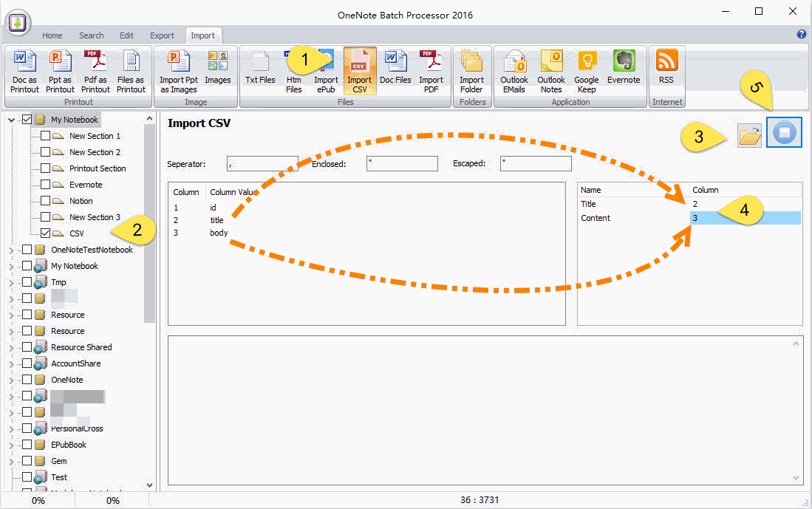Click the Doc Files import icon
812x509 pixels.
point(395,67)
